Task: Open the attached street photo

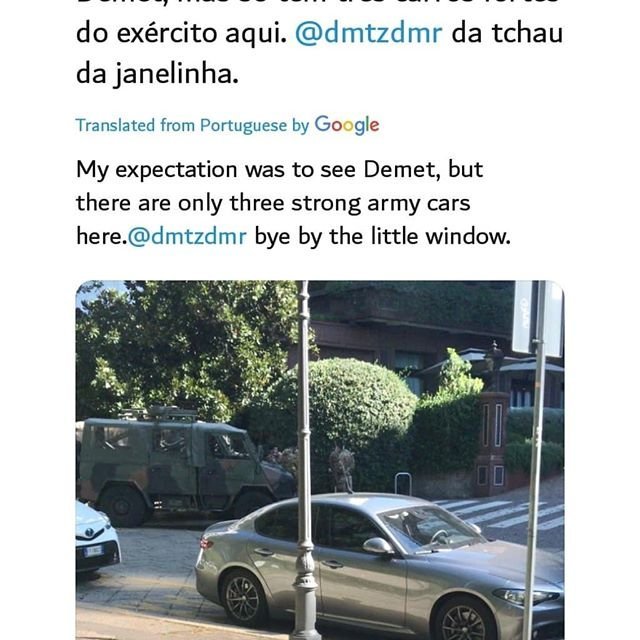Action: point(320,460)
